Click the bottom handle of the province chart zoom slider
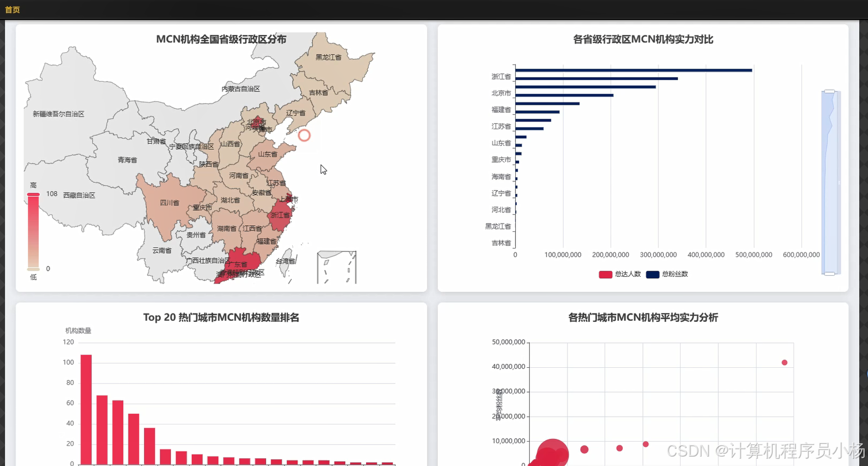This screenshot has height=466, width=868. click(830, 273)
